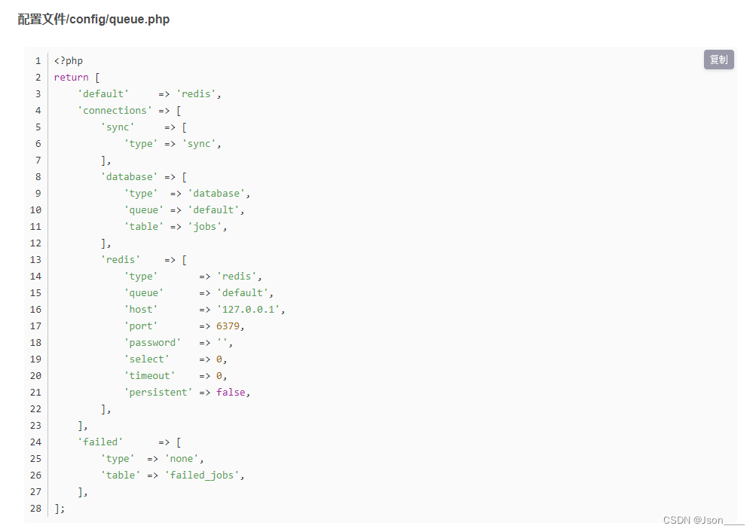Click the closing ]; on the last line
Screen dimensions: 756x532
click(x=60, y=508)
